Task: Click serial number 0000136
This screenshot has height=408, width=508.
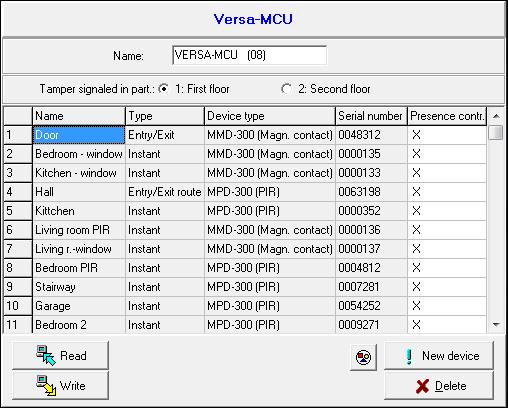Action: coord(371,230)
